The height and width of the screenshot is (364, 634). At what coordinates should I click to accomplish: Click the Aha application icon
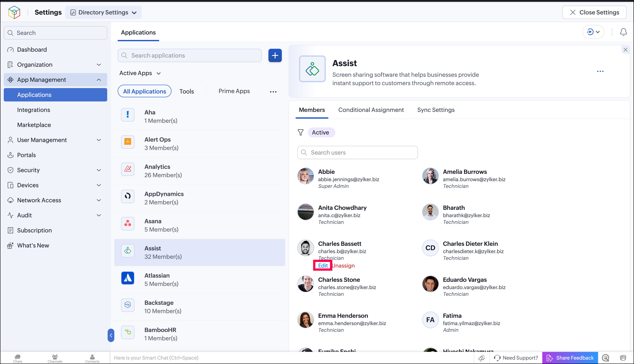pyautogui.click(x=128, y=115)
